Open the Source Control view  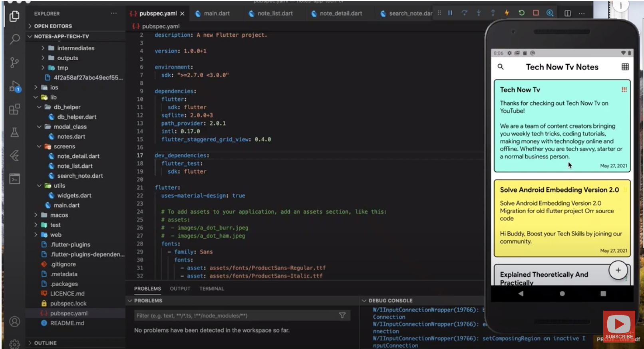(14, 63)
